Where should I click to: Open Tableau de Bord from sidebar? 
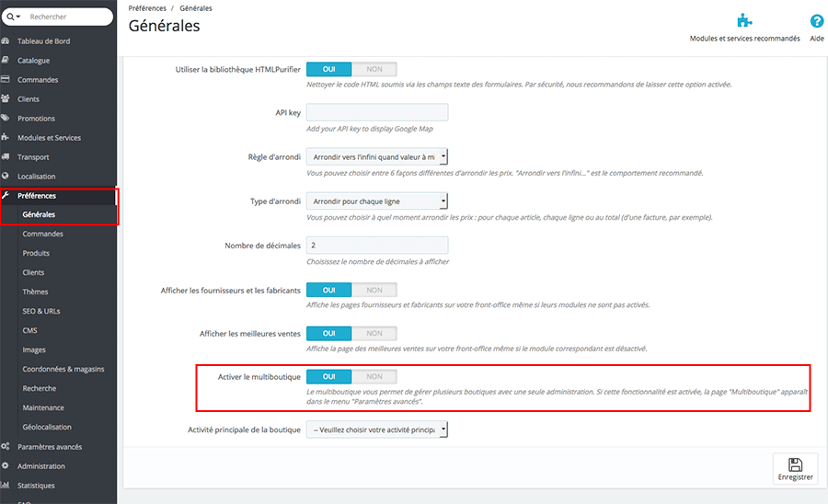(x=43, y=41)
